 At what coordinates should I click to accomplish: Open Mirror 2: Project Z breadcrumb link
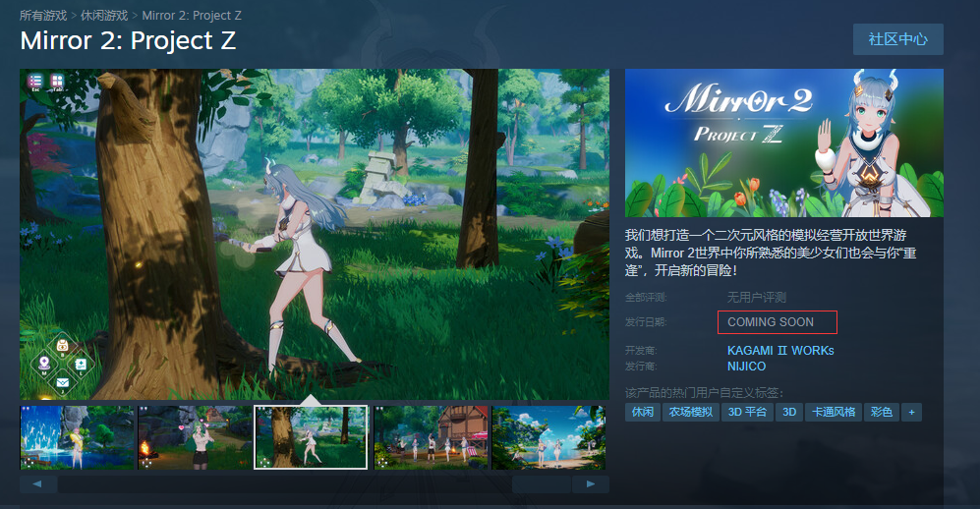(x=192, y=16)
